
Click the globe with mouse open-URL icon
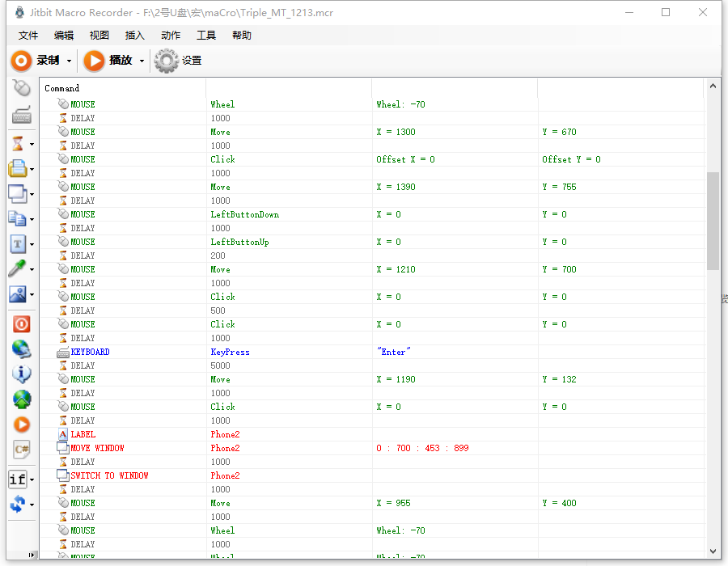click(21, 348)
